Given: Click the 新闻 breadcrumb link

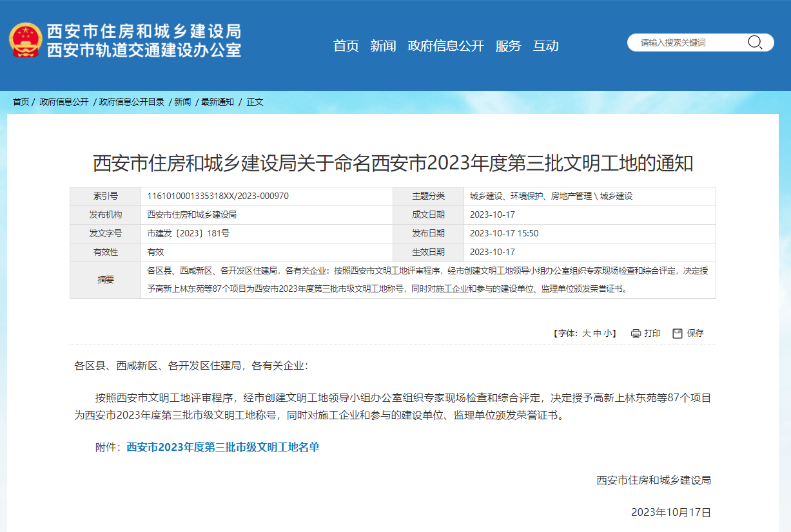Looking at the screenshot, I should pos(182,102).
